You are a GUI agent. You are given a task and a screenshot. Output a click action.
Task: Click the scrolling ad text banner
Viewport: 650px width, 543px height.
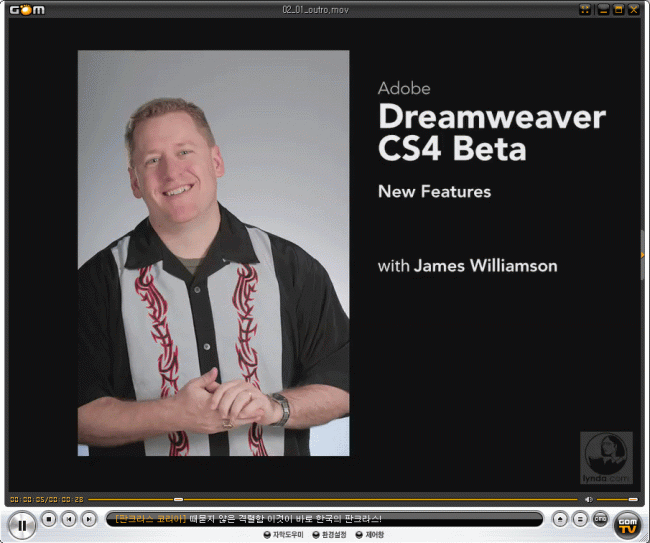point(325,519)
